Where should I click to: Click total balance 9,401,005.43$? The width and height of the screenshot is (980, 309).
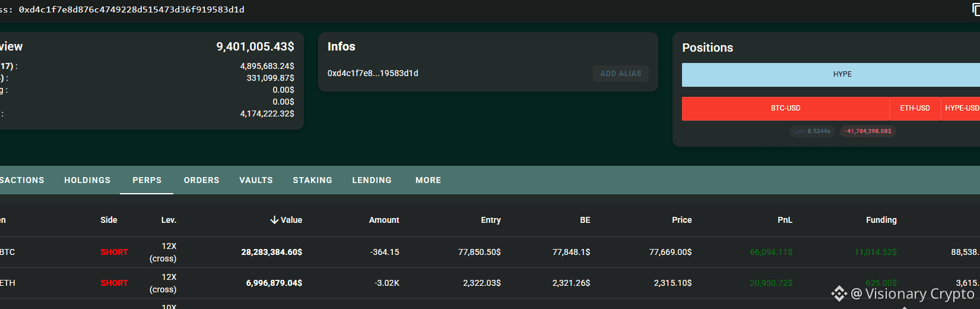pyautogui.click(x=255, y=46)
